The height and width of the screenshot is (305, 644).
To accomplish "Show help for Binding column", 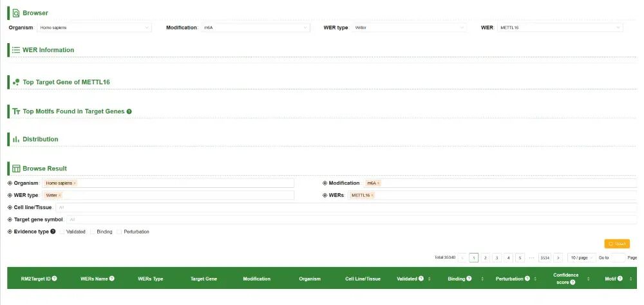I will [469, 279].
